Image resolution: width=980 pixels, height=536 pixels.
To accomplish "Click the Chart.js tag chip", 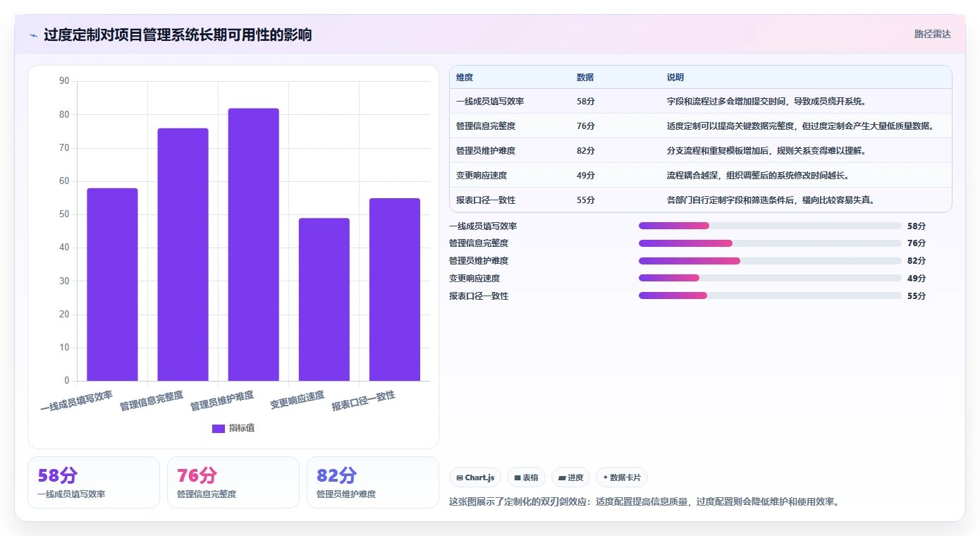I will click(475, 477).
